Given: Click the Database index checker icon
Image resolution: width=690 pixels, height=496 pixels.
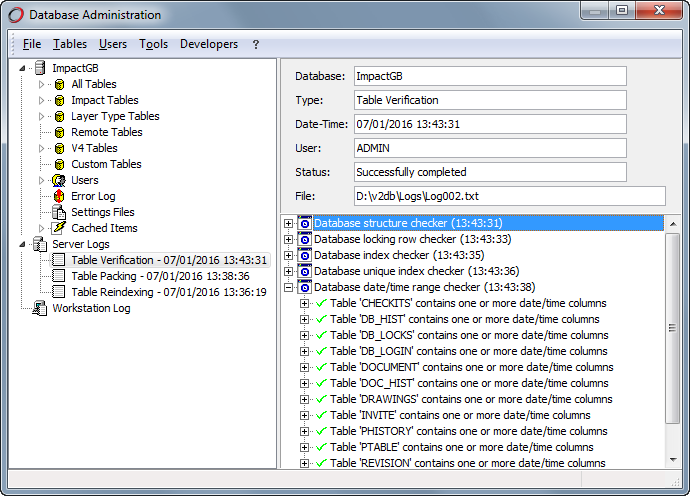Looking at the screenshot, I should tap(305, 255).
